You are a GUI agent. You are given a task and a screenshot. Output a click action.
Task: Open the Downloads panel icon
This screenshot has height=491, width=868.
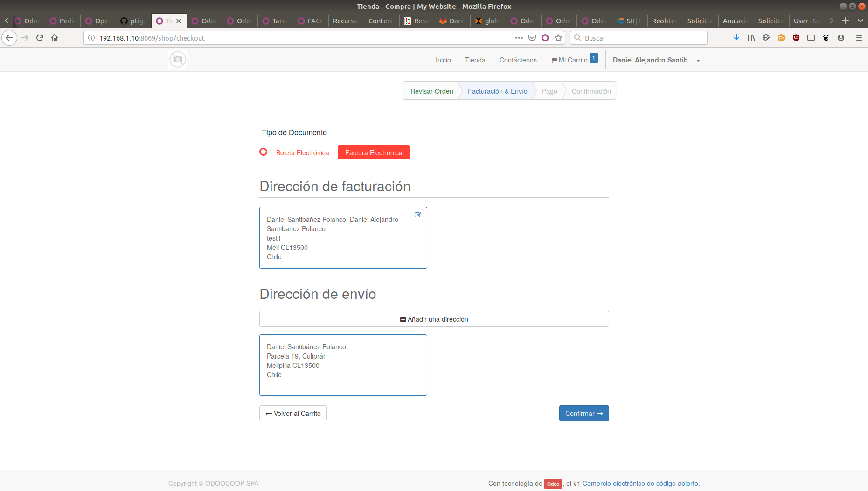coord(736,38)
